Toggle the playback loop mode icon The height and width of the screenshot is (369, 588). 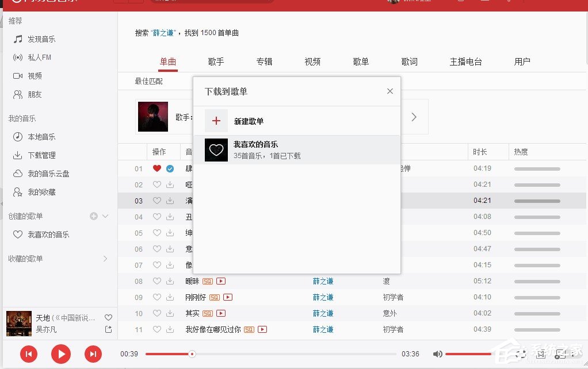pos(521,354)
